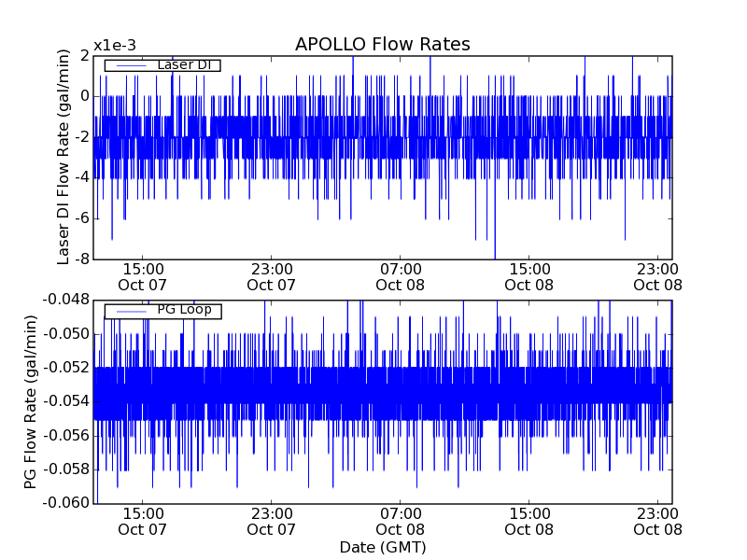Click "23:00 Oct 07" under the PG Loop plot

click(x=271, y=522)
